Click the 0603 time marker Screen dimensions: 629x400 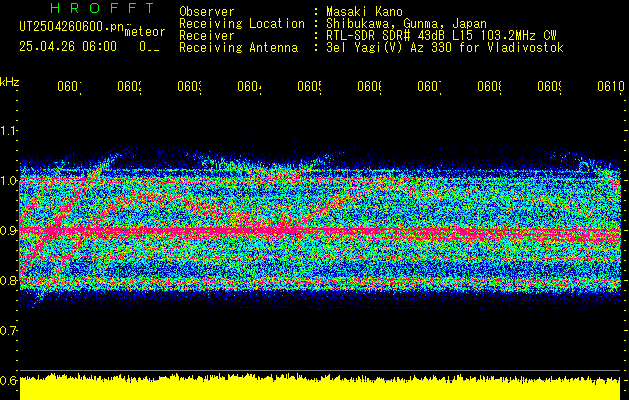pos(189,86)
